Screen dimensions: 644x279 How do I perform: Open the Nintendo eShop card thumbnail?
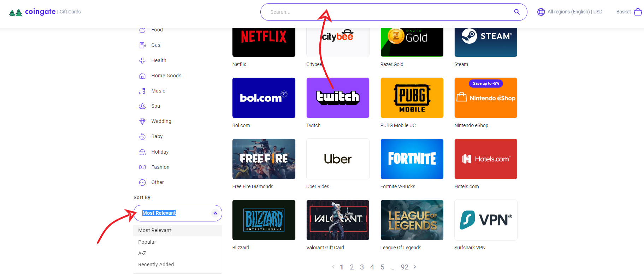486,98
